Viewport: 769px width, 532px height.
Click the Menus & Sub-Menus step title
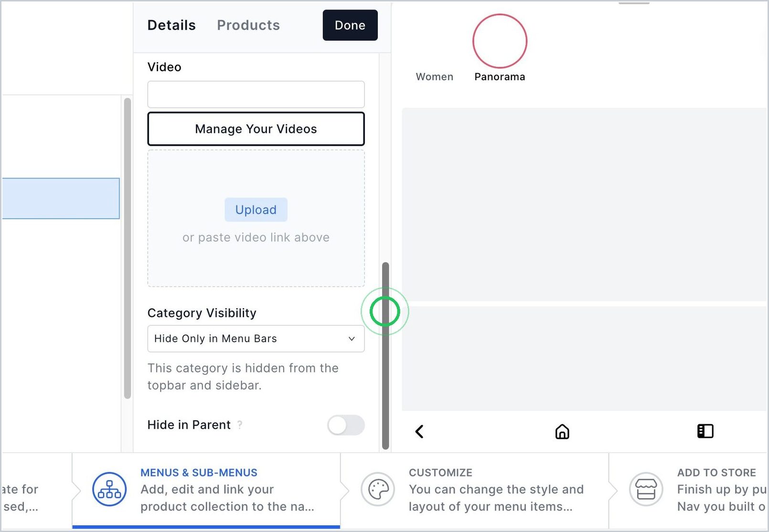(199, 473)
